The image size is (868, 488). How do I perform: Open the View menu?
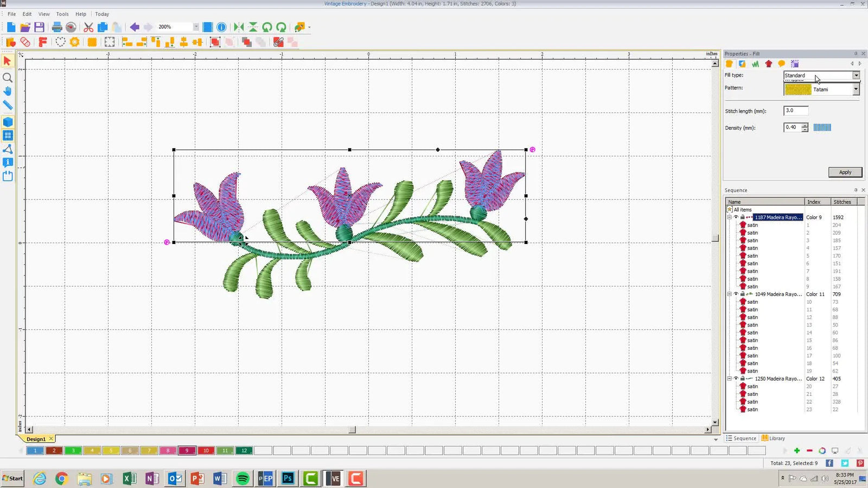44,14
